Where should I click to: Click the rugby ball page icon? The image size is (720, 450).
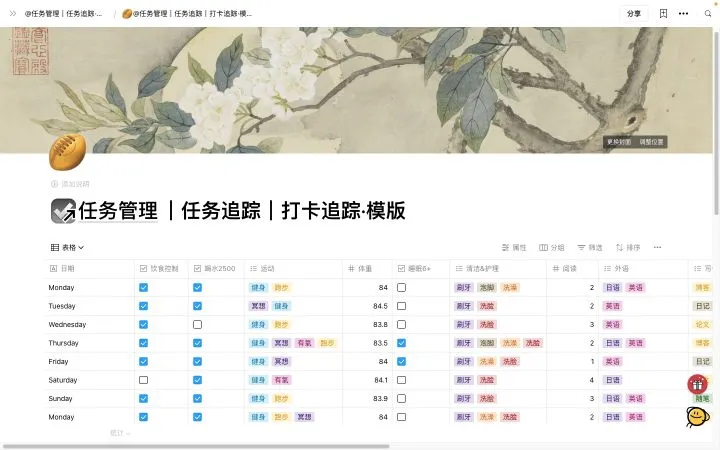coord(68,152)
